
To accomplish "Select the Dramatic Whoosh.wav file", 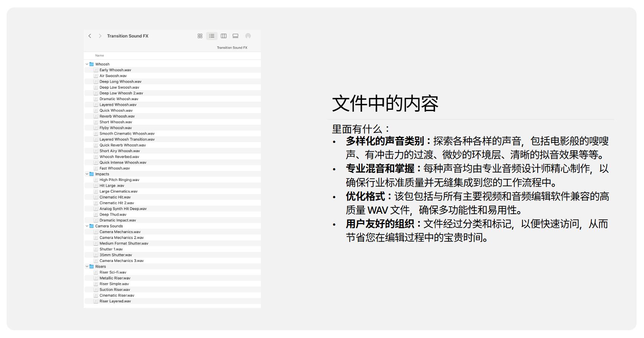I will [x=119, y=99].
